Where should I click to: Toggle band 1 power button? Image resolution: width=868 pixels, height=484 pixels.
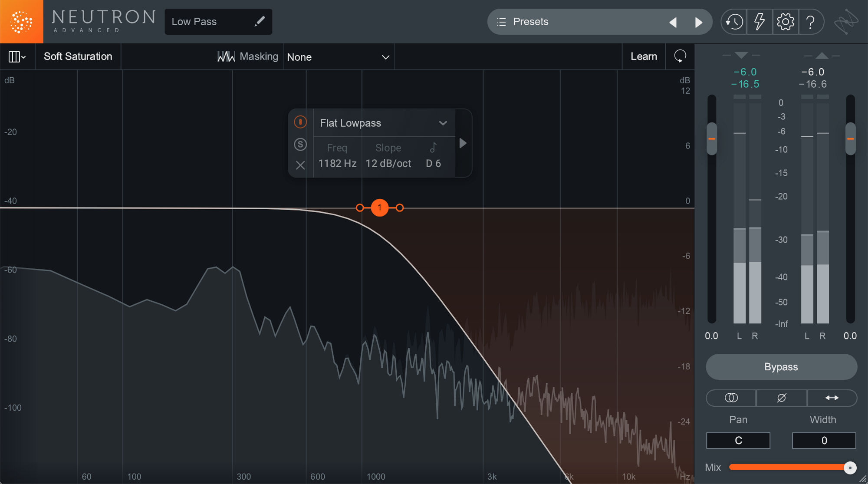click(300, 122)
